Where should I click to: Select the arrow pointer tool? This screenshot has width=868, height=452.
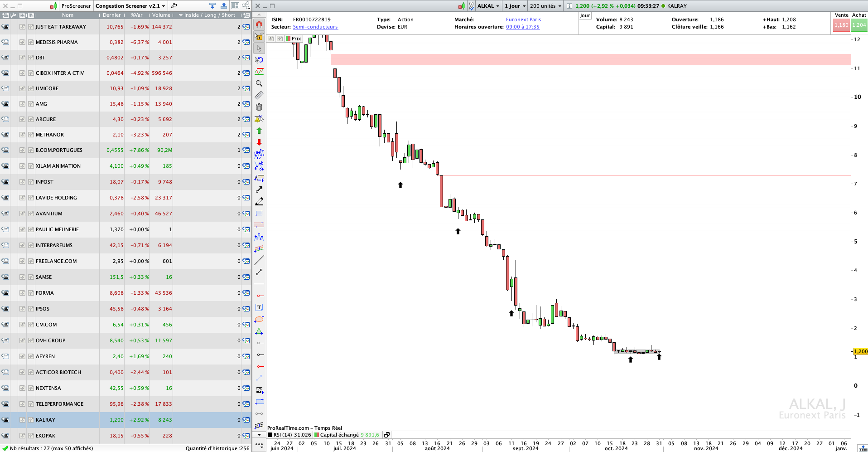click(x=259, y=48)
